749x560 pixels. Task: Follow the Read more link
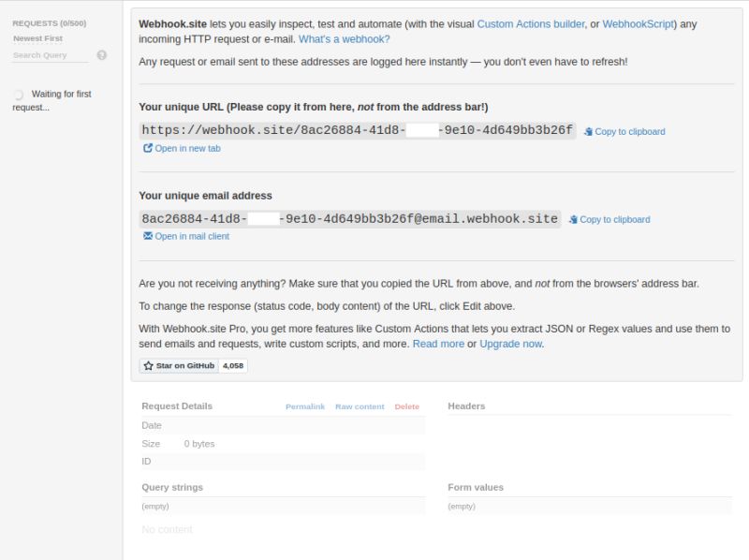tap(438, 344)
